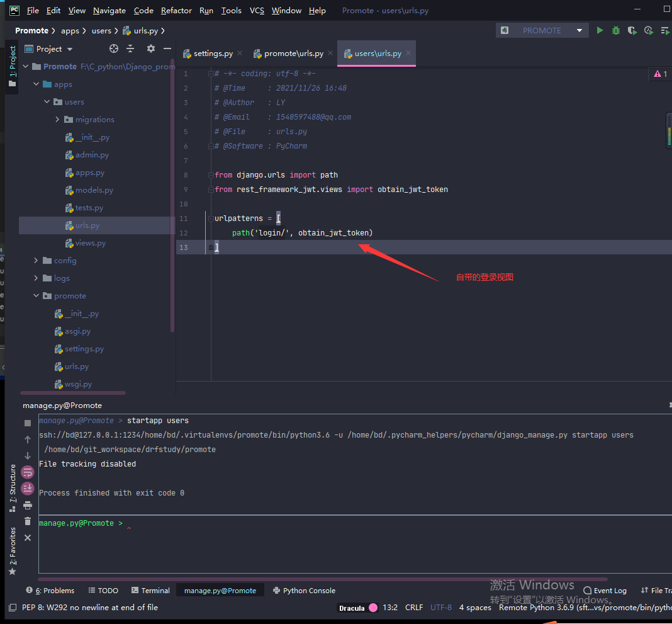Open the Tools menu

(231, 10)
